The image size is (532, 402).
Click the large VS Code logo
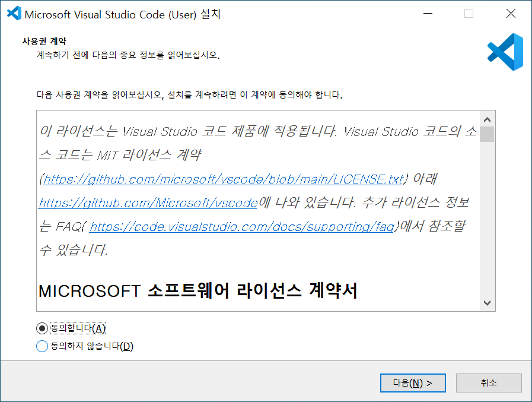[505, 52]
